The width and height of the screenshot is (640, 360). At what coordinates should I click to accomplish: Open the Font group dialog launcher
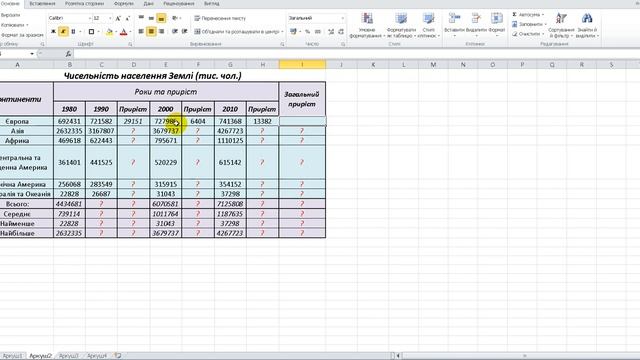tap(130, 44)
